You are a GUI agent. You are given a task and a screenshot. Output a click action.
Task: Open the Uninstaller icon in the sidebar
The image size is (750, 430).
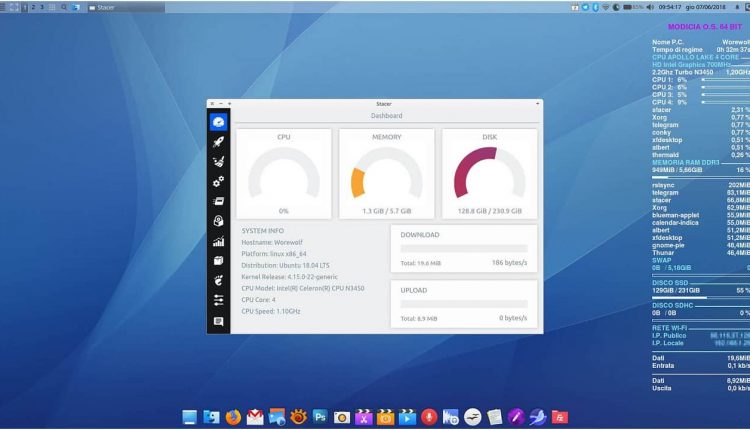[218, 221]
